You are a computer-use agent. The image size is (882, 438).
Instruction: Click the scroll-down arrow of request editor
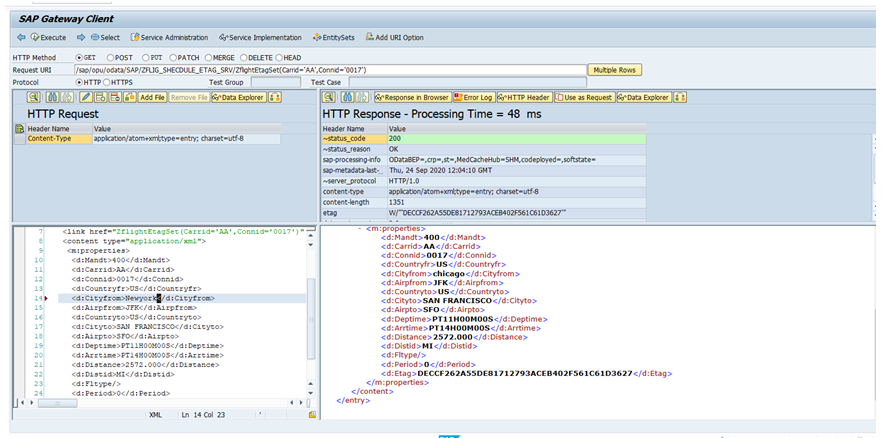point(311,392)
